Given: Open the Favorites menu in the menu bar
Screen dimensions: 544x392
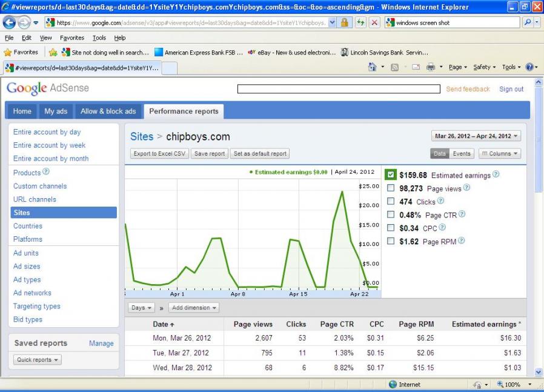Looking at the screenshot, I should pos(72,38).
